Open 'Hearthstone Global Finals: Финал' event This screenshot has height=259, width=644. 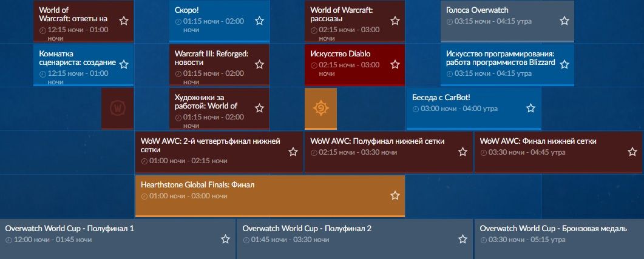pos(270,196)
